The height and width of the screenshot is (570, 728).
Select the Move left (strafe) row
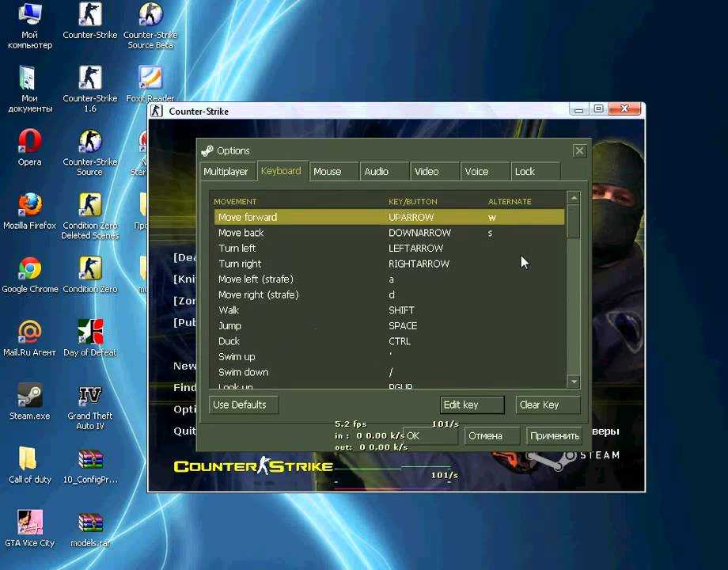[389, 279]
